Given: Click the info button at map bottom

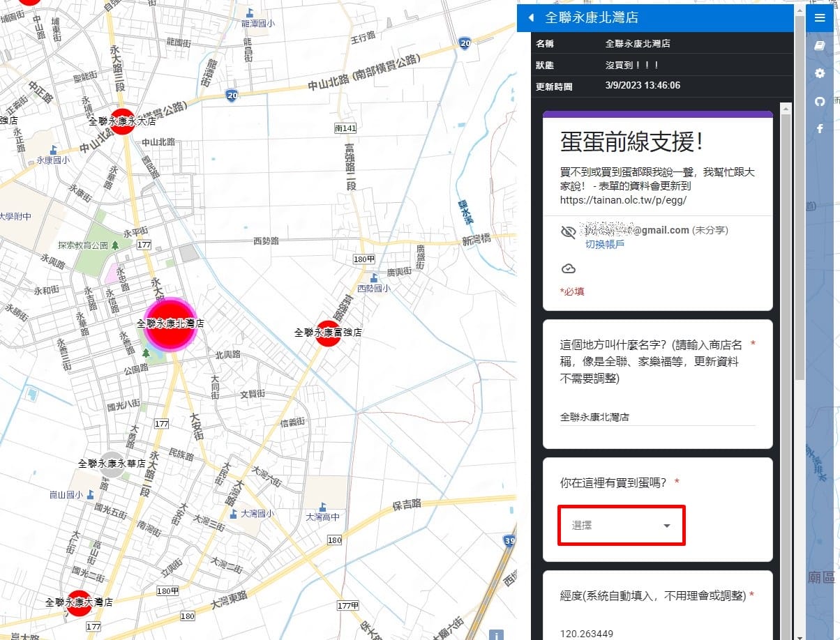Looking at the screenshot, I should (x=496, y=635).
